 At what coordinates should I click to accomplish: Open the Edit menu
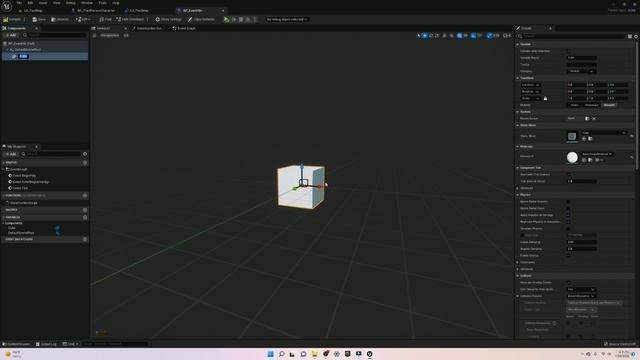click(30, 3)
